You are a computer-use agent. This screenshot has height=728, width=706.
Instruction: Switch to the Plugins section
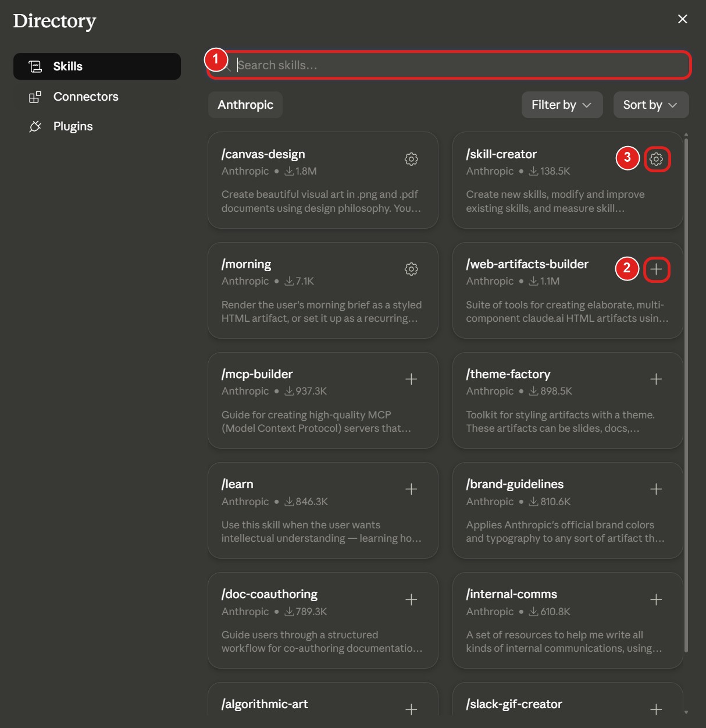97,126
